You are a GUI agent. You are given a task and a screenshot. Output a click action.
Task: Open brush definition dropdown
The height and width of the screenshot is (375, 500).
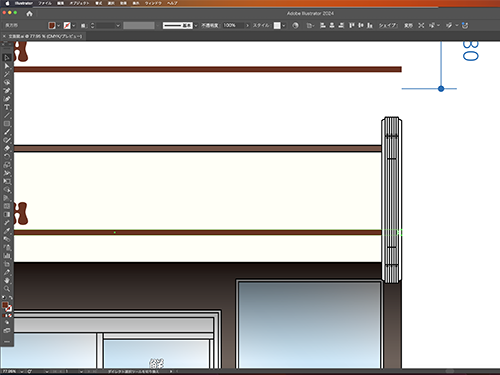196,25
